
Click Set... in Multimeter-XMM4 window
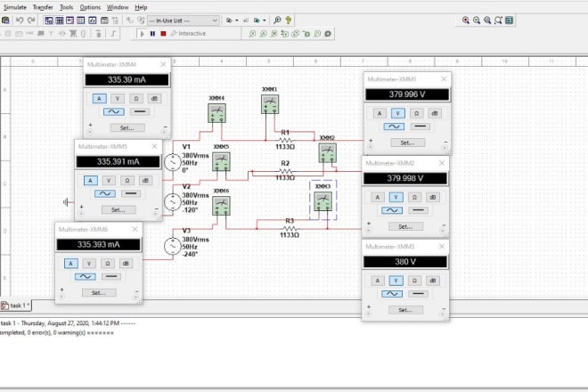tap(127, 128)
